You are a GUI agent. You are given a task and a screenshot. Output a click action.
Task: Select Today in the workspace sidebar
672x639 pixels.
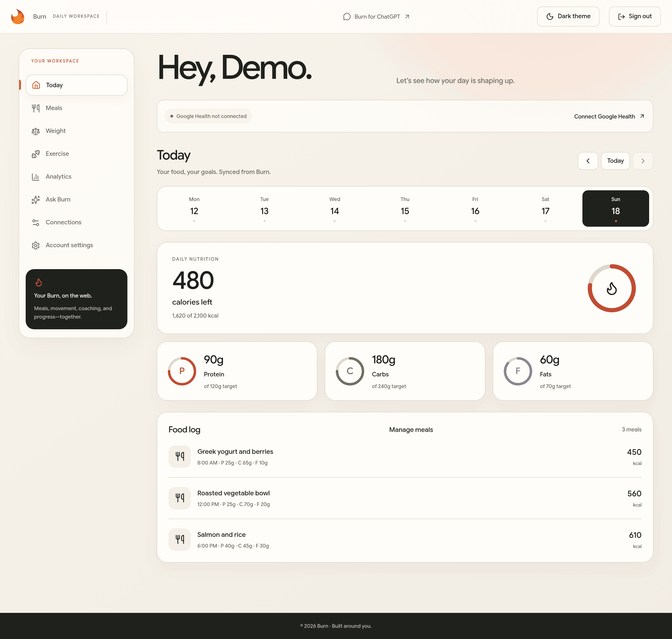click(76, 85)
